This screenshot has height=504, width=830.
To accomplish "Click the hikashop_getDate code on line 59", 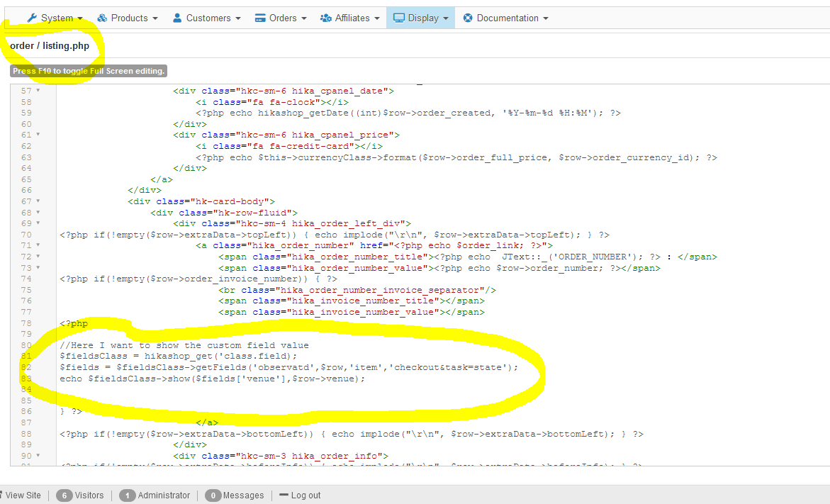I will (408, 113).
